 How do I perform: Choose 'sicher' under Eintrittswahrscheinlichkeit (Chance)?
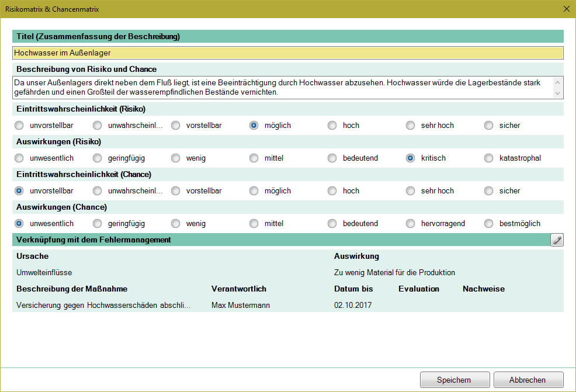(x=489, y=191)
